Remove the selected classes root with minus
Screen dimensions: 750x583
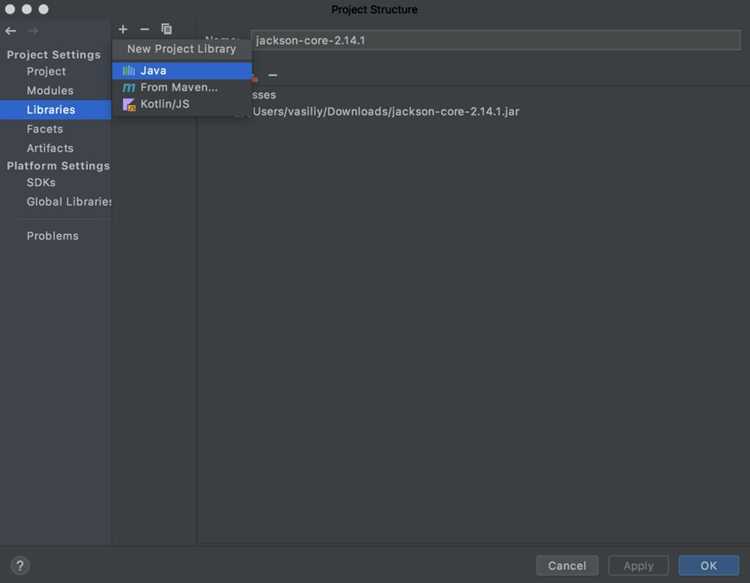273,75
